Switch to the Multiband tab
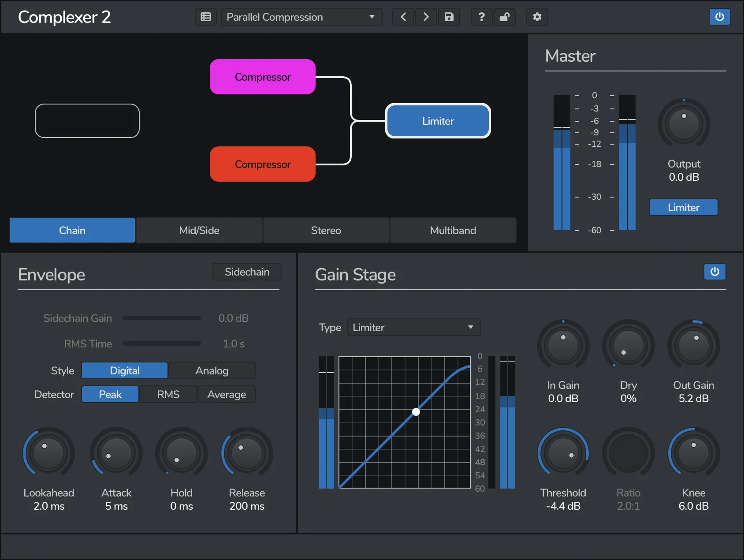This screenshot has width=744, height=560. coord(453,230)
